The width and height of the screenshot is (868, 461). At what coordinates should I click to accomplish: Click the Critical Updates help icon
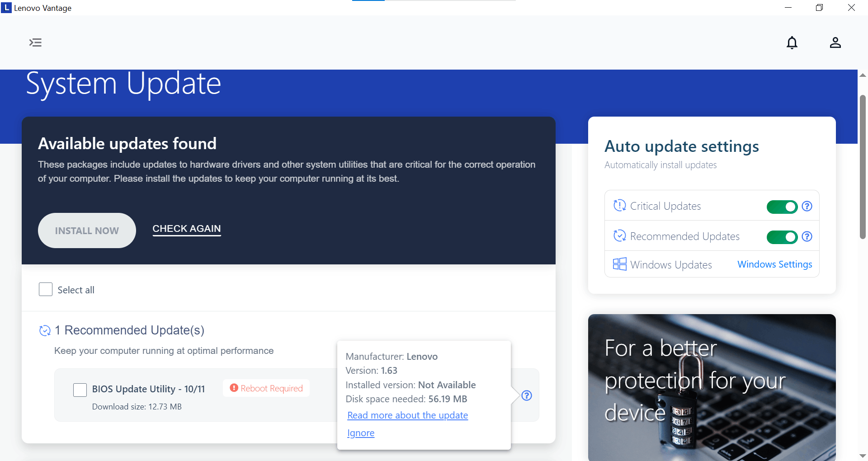[x=807, y=206]
